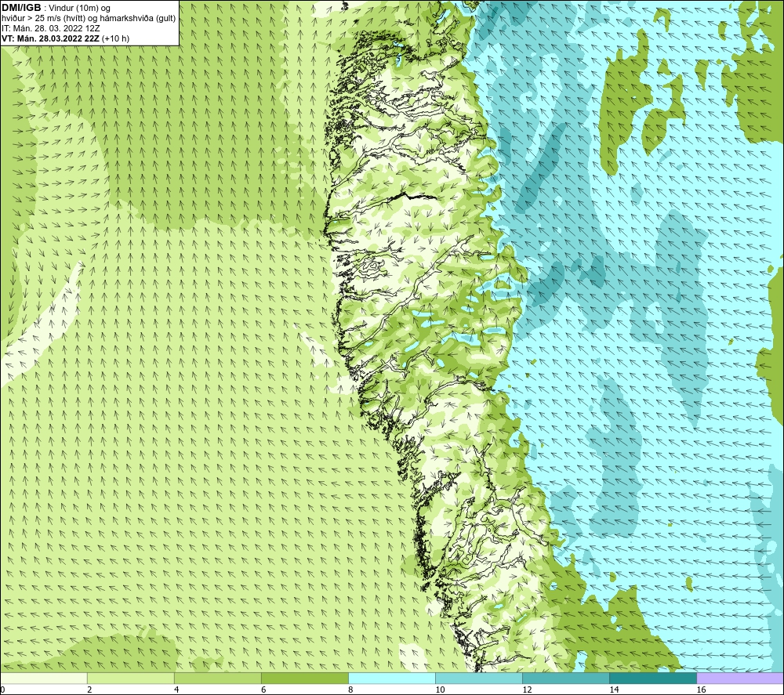Click the 10–12 m/s cyan legend swatch
This screenshot has height=695, width=784.
point(479,678)
